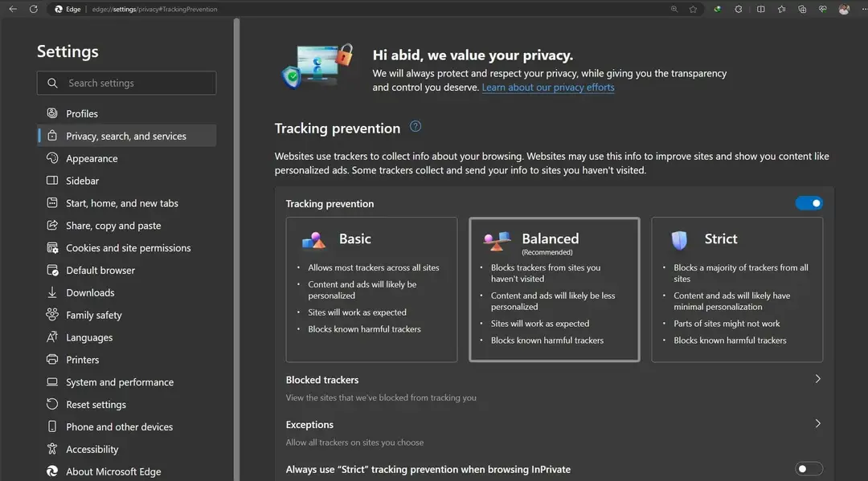Open the Collections icon

click(802, 9)
